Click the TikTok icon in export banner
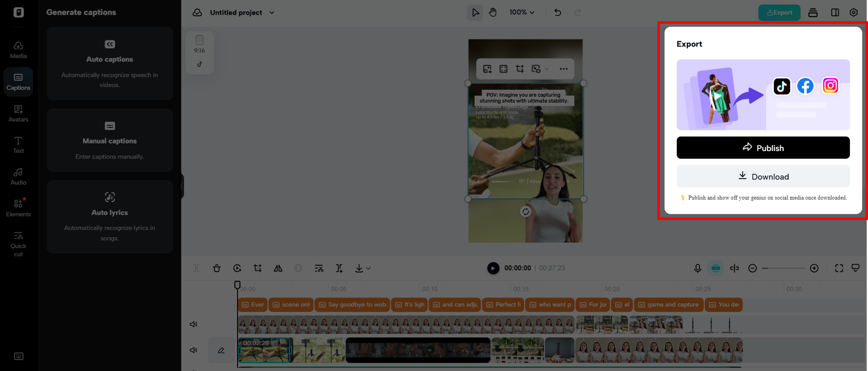868x371 pixels. 782,86
